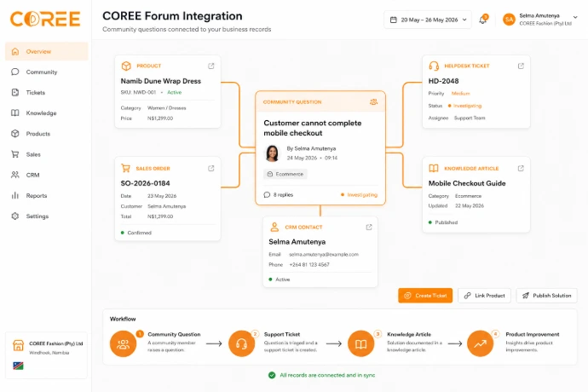Click the Community Question people icon
The image size is (588, 392).
click(373, 101)
